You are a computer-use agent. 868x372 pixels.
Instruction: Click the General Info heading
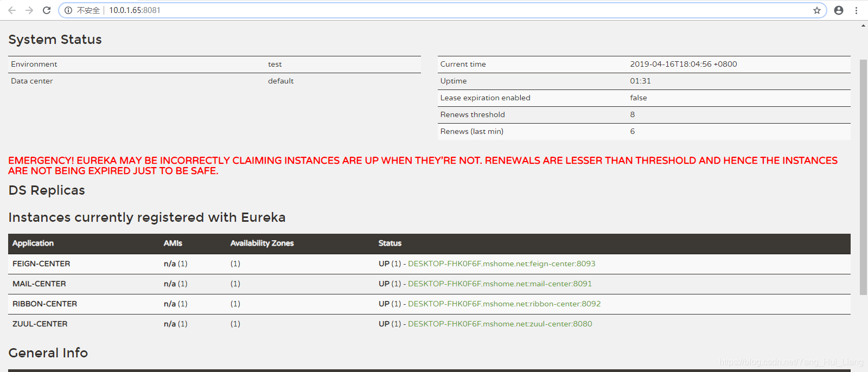pos(48,353)
